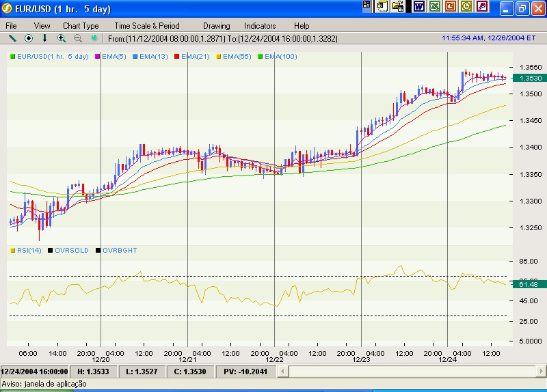Click the OVRBGHT legend label

pyautogui.click(x=120, y=251)
